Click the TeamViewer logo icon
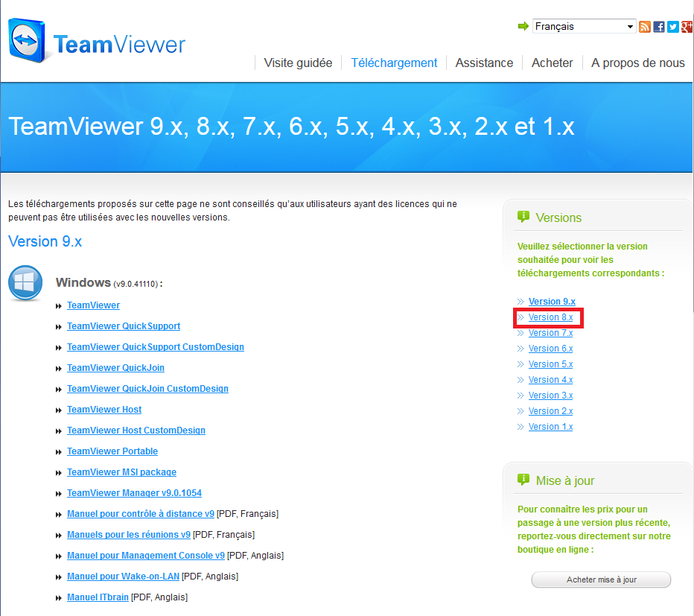 click(x=27, y=40)
